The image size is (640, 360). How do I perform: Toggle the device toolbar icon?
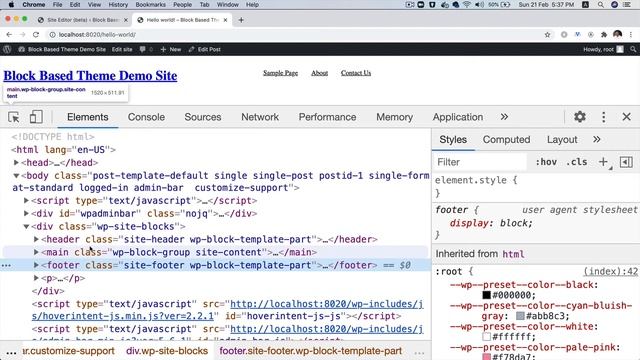pyautogui.click(x=36, y=117)
